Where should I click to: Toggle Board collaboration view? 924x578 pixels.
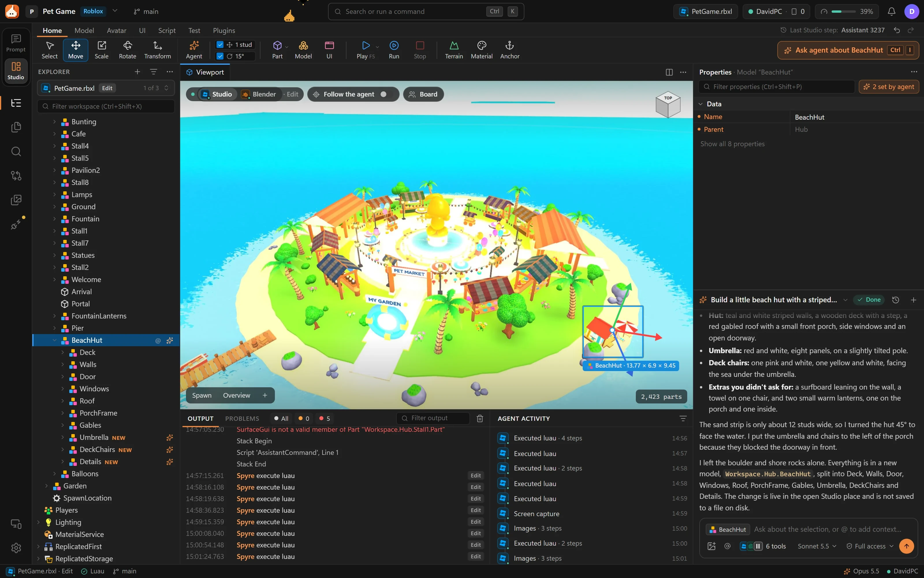[x=423, y=94]
